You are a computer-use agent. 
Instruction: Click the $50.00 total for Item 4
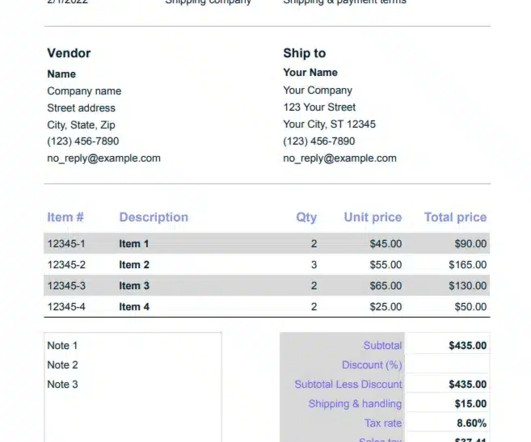point(470,307)
